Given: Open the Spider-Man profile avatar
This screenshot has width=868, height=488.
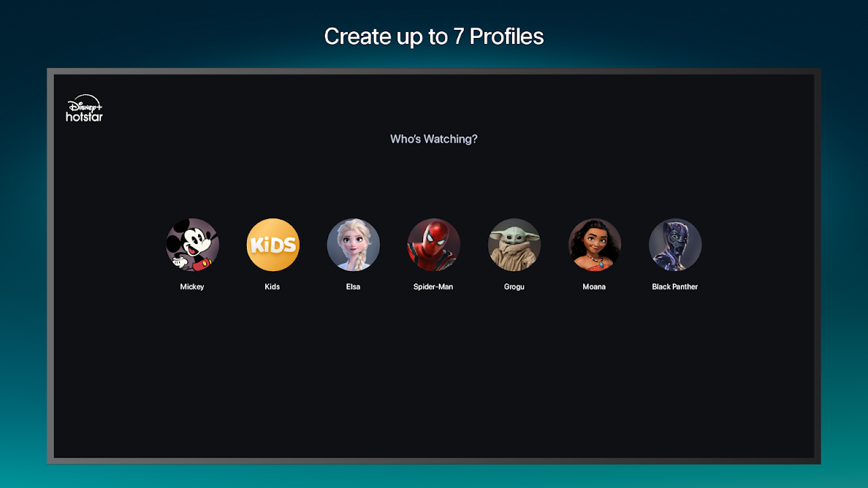Looking at the screenshot, I should (433, 245).
